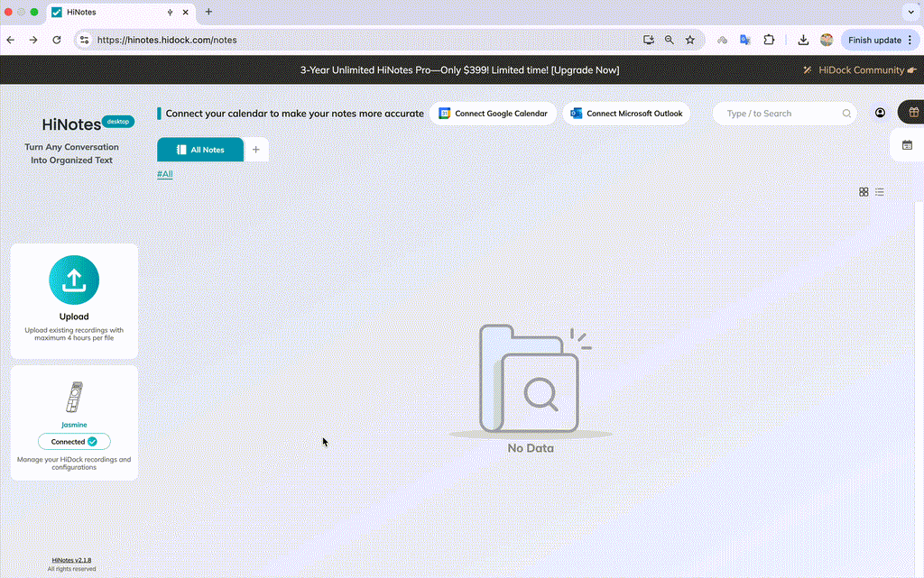Reload the HiNotes page

click(57, 40)
